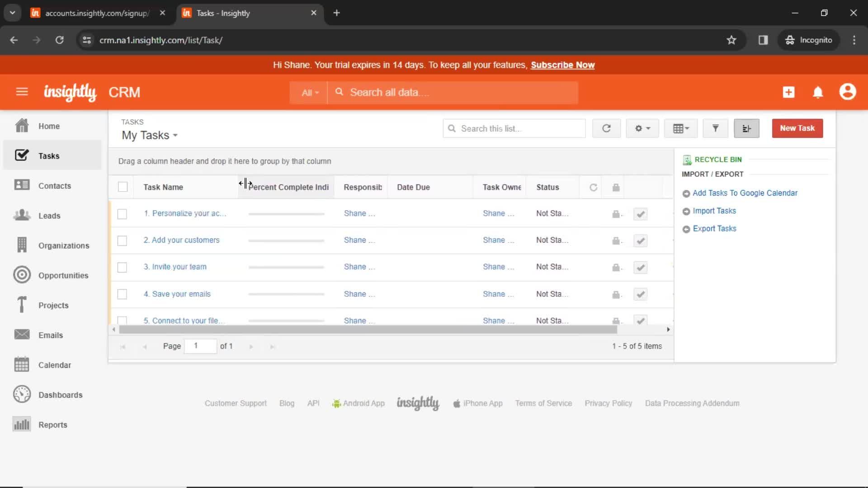Click the horizontal scrollbar of task grid
This screenshot has width=868, height=488.
point(368,329)
